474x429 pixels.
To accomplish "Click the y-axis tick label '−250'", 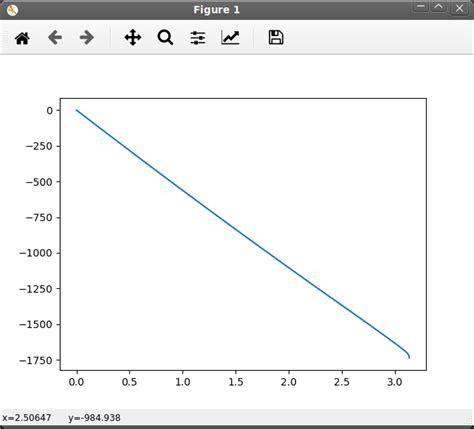I will [39, 146].
